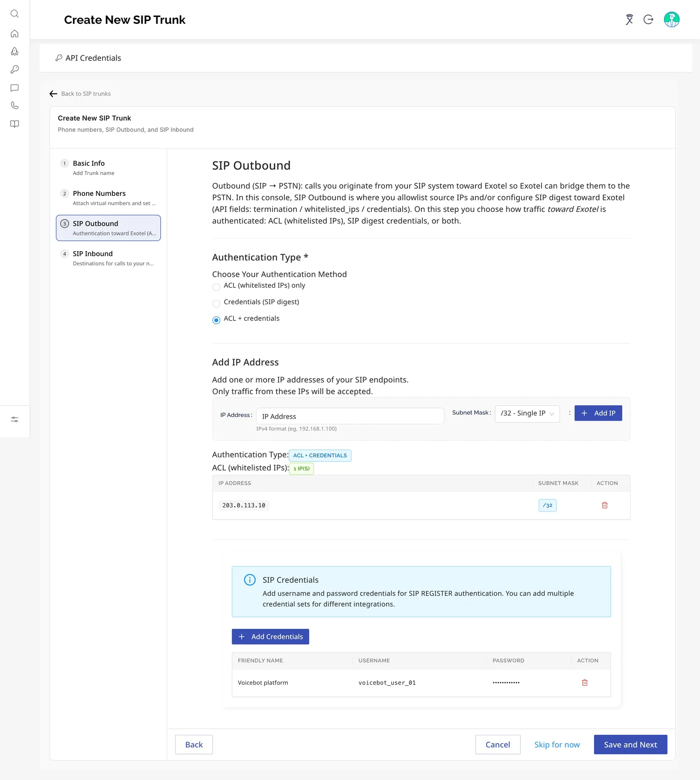Click Save and Next button
This screenshot has height=780, width=700.
point(630,745)
